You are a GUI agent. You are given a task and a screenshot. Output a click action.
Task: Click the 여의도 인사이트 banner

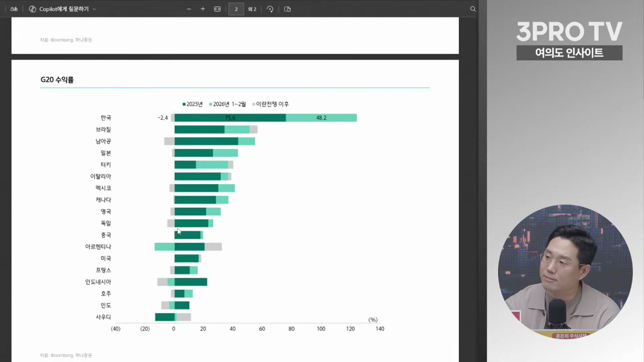[x=569, y=53]
